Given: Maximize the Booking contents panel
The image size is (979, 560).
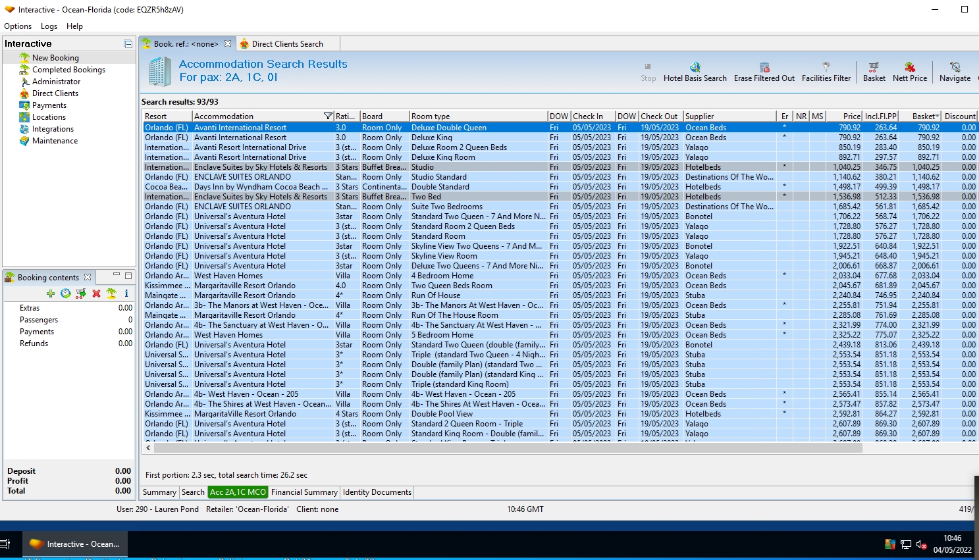Looking at the screenshot, I should pyautogui.click(x=128, y=276).
